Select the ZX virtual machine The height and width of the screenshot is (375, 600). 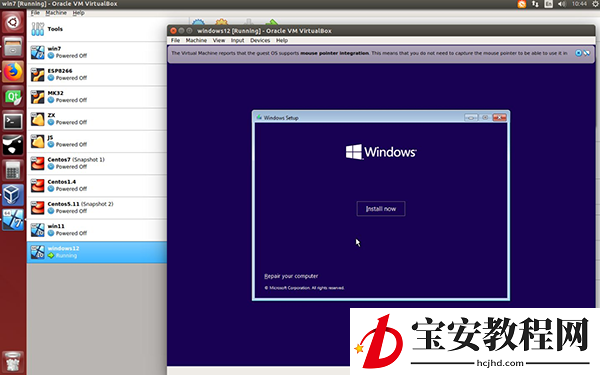97,119
